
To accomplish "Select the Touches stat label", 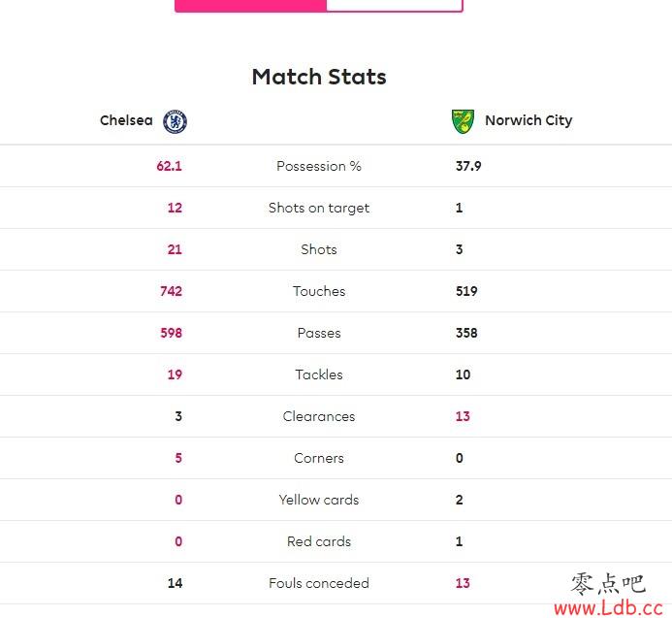I will click(x=319, y=291).
